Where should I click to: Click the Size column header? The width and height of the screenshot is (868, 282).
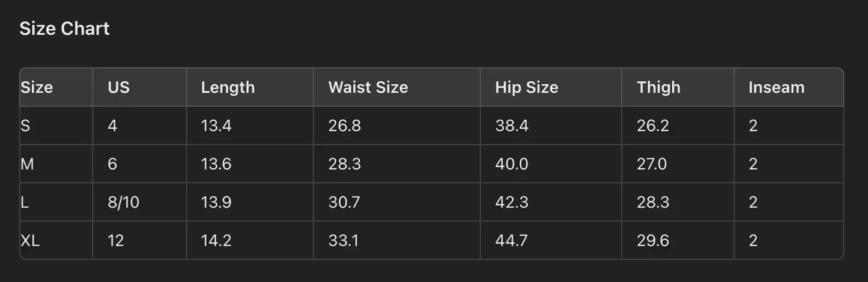(37, 88)
